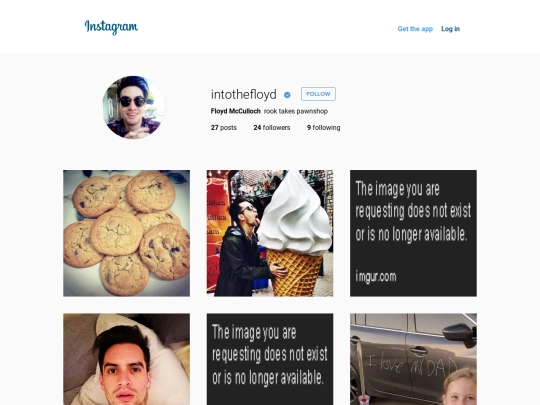Click the intothefloyd username heading
Screen dimensions: 540x405
click(x=243, y=94)
